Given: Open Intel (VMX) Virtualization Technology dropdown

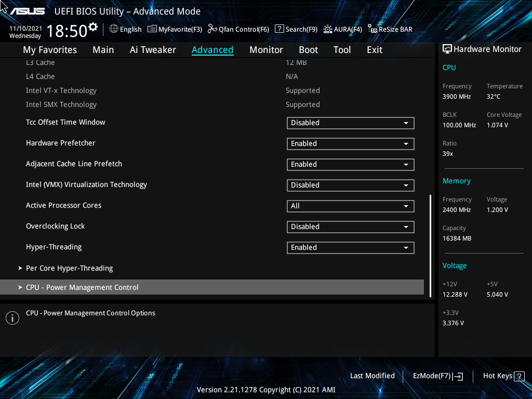Looking at the screenshot, I should click(351, 185).
